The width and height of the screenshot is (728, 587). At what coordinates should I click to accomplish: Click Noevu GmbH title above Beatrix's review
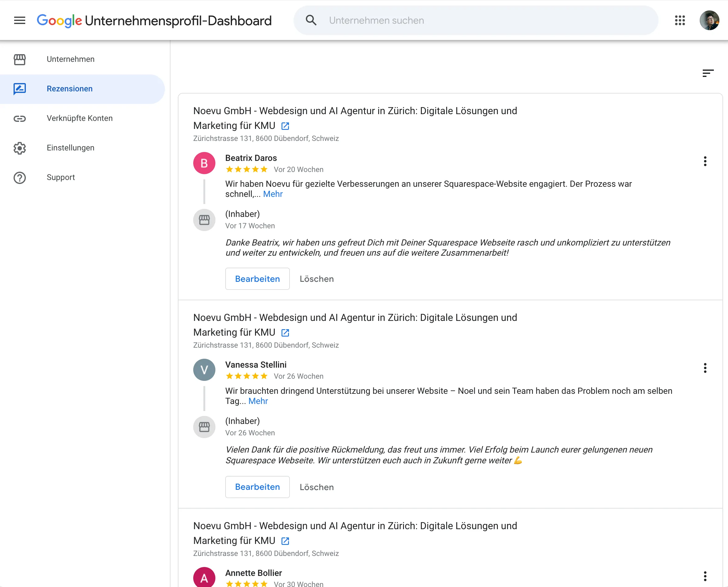click(355, 118)
